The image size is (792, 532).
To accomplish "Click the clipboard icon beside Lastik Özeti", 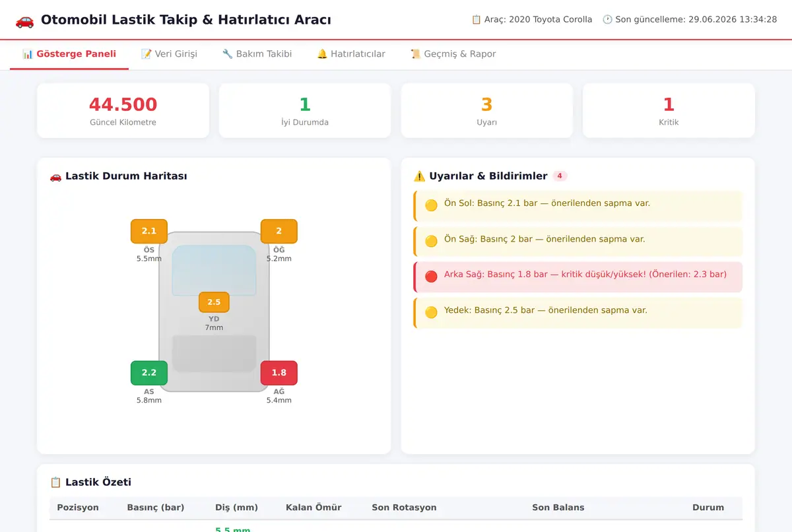I will click(x=55, y=482).
